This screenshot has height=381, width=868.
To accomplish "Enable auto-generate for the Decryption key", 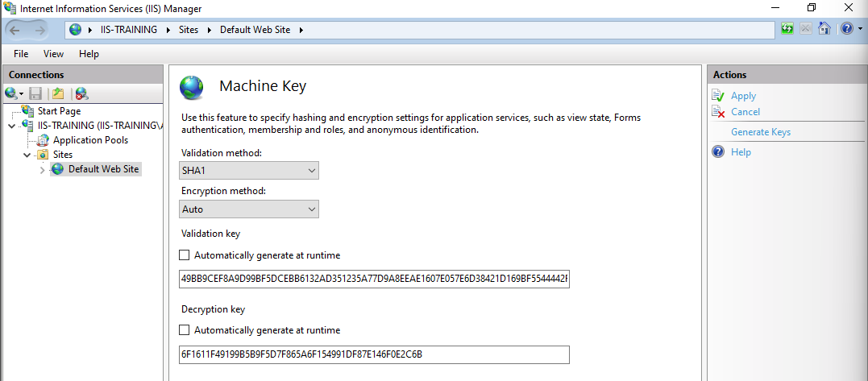I will pyautogui.click(x=185, y=330).
